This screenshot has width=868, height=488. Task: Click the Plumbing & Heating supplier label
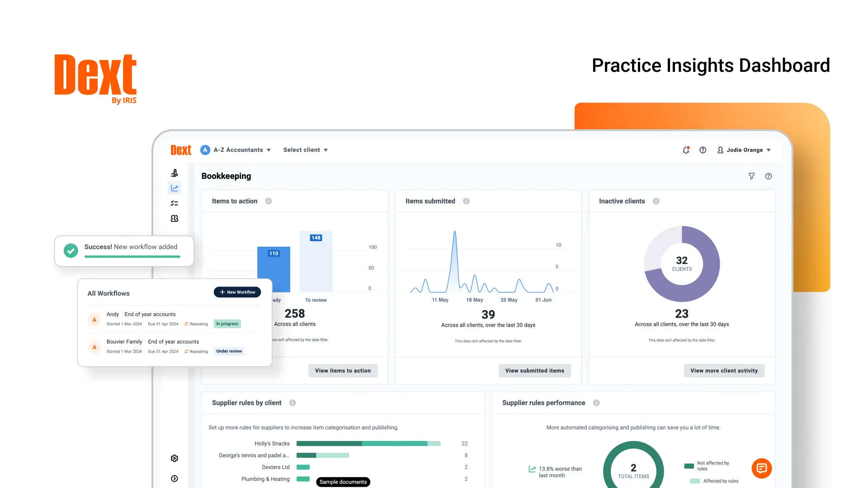point(265,479)
